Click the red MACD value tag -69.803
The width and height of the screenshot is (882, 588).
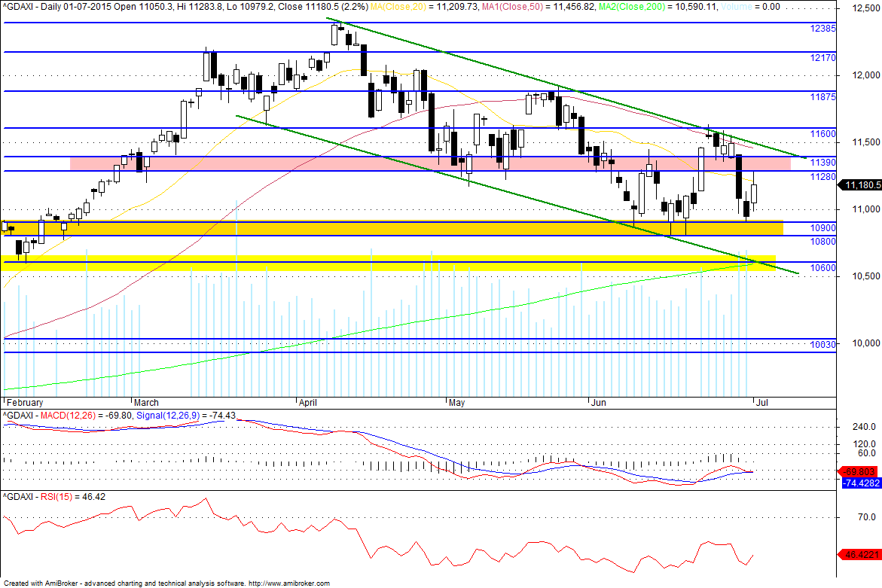pos(859,472)
